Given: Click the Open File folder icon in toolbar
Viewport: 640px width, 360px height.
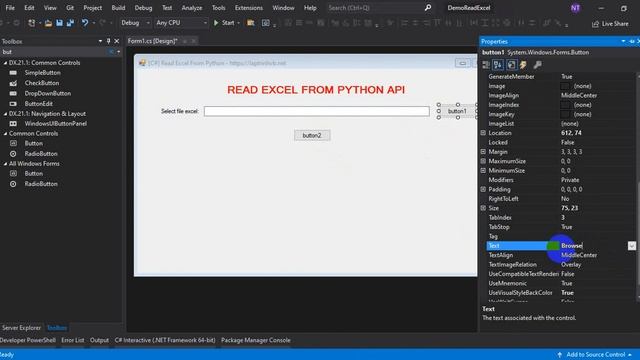Looking at the screenshot, I should click(48, 23).
